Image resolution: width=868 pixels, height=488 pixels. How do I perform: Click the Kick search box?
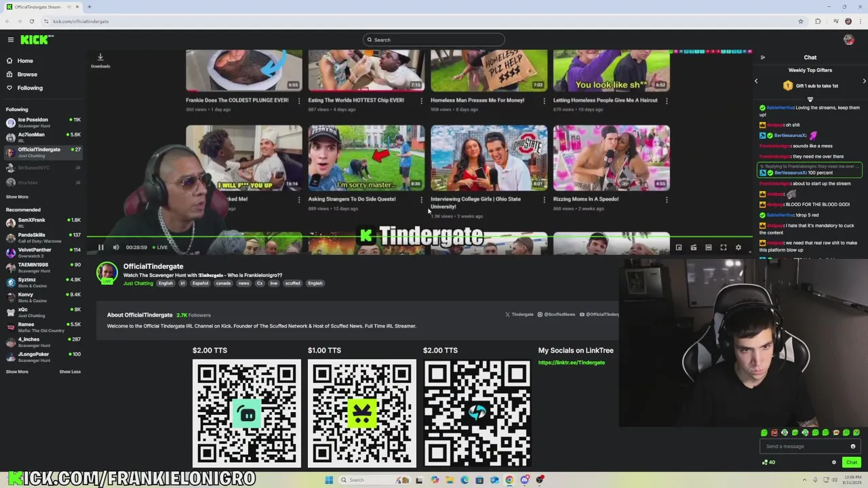[x=433, y=40]
